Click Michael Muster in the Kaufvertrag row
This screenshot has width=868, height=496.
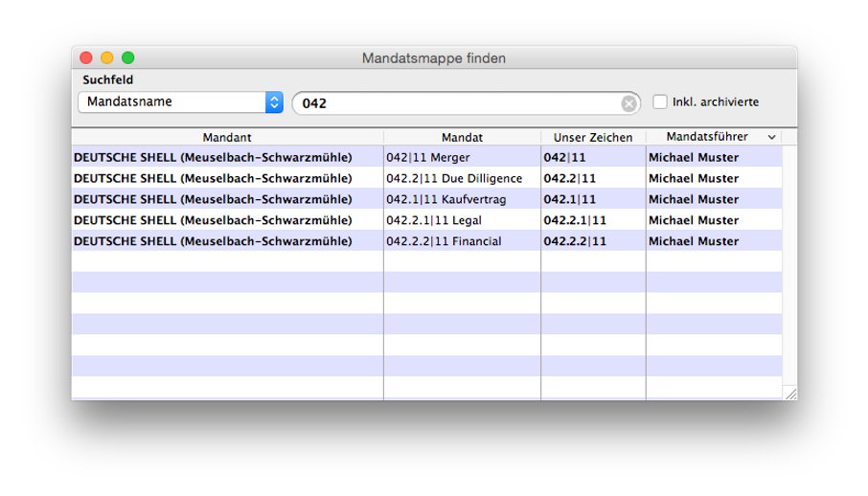(x=694, y=199)
